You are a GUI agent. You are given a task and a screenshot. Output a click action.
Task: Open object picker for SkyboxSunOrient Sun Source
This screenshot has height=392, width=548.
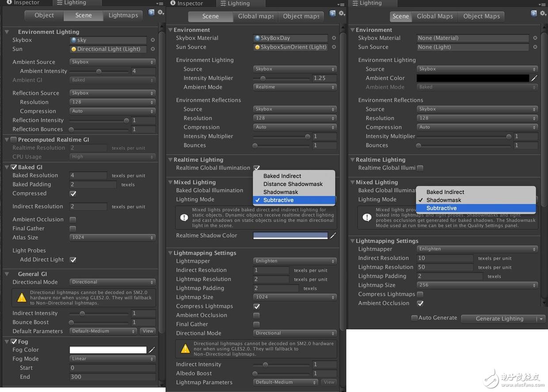click(334, 47)
